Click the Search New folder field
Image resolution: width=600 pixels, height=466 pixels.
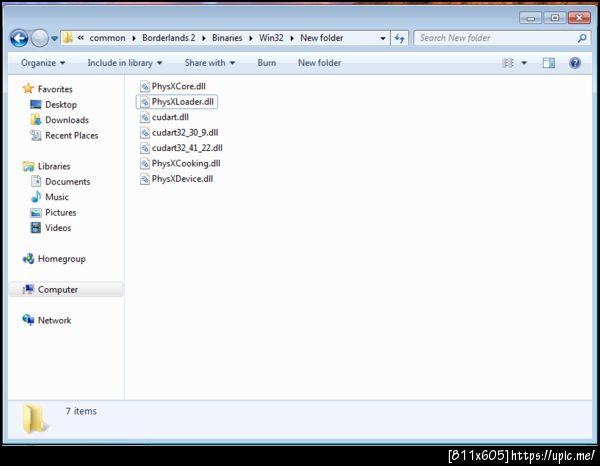tap(502, 38)
